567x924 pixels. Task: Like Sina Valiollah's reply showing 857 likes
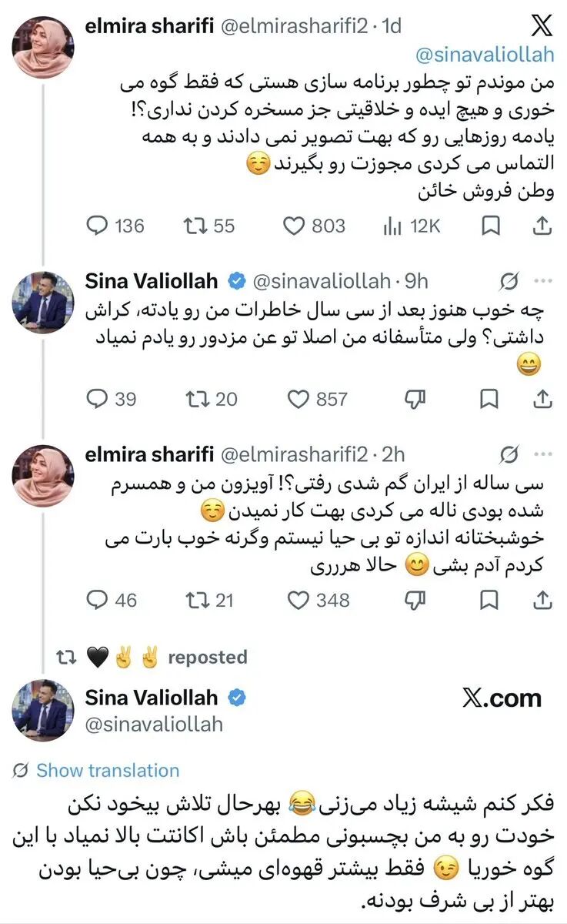(x=317, y=399)
